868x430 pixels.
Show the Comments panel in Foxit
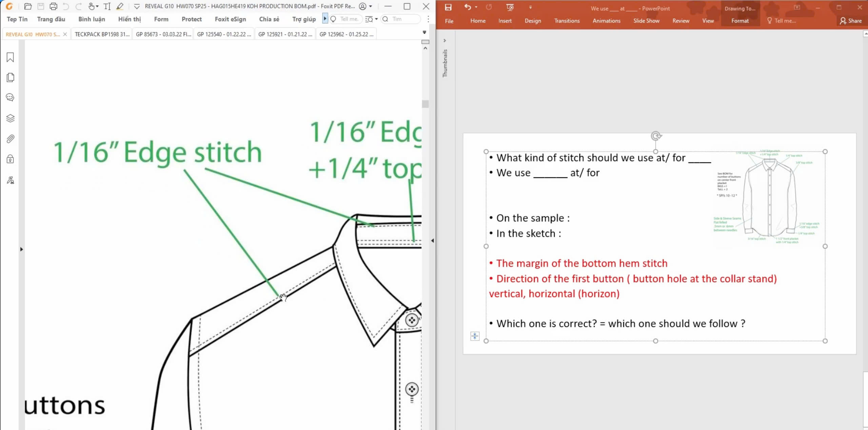(x=10, y=98)
